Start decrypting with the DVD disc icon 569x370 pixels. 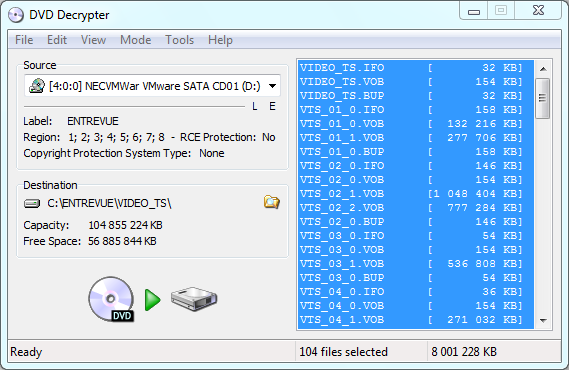[112, 299]
